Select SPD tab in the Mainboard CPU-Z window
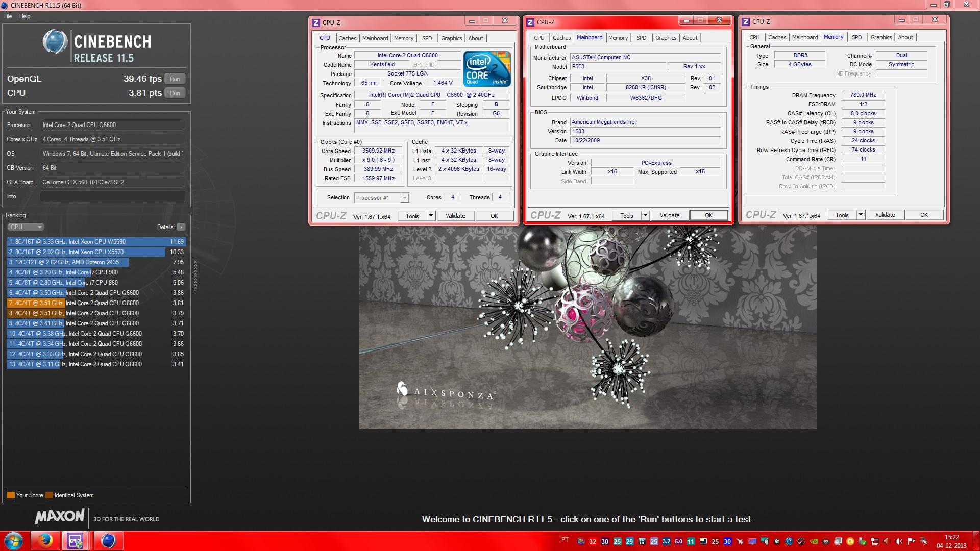This screenshot has width=980, height=551. pos(642,38)
